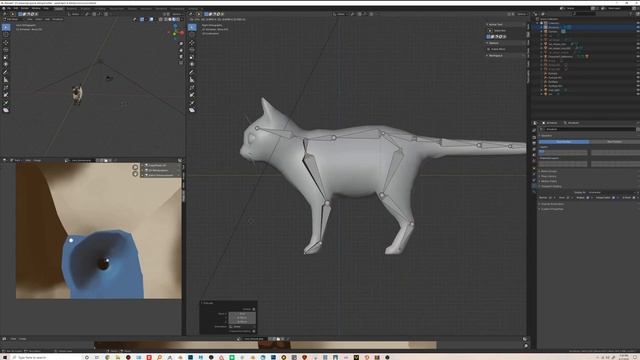
Task: Pick the Measure tool in main cat viewport
Action: pos(192,80)
